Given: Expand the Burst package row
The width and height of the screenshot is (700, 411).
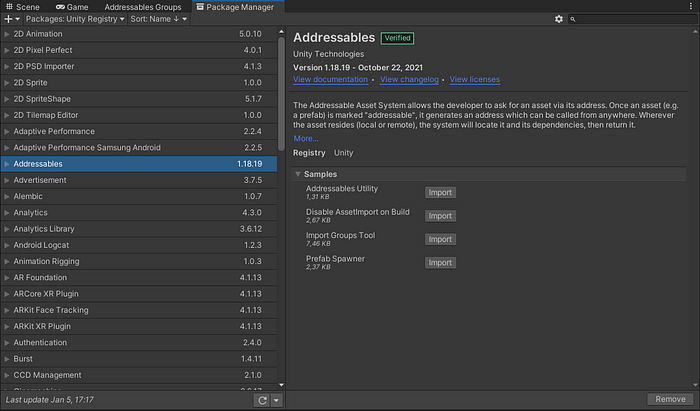Looking at the screenshot, I should pos(7,359).
